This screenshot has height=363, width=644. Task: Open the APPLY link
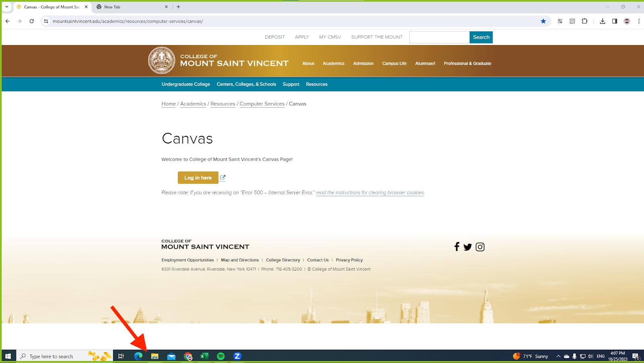tap(302, 37)
